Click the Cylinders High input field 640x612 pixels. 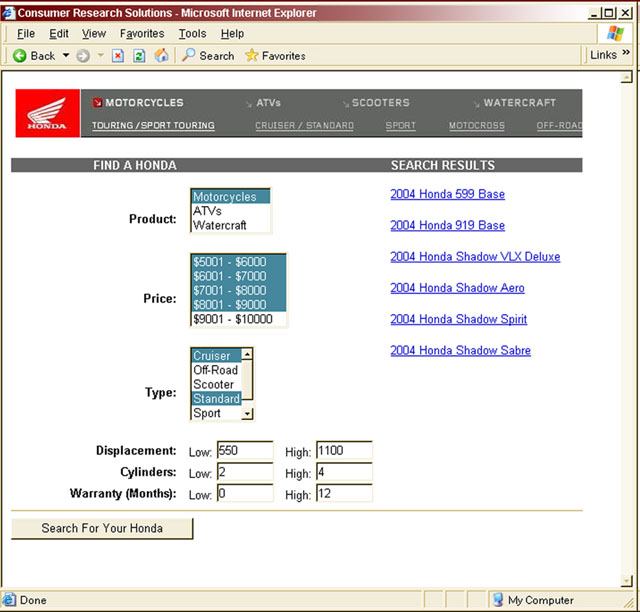pyautogui.click(x=344, y=472)
